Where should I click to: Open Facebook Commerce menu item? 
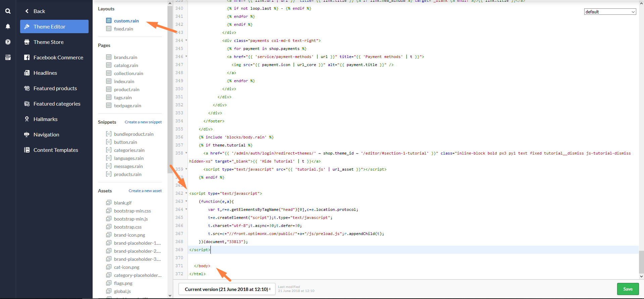click(58, 57)
